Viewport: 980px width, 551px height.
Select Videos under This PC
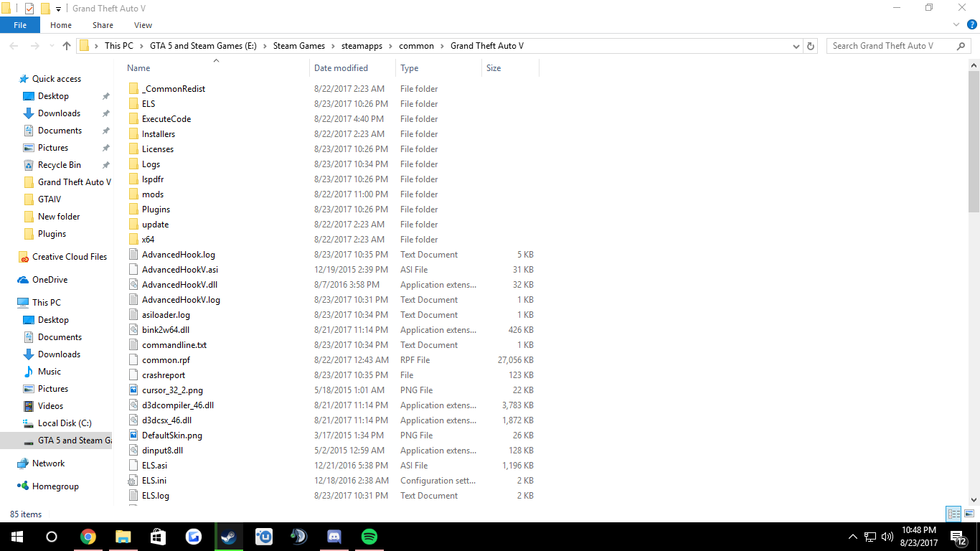[50, 406]
